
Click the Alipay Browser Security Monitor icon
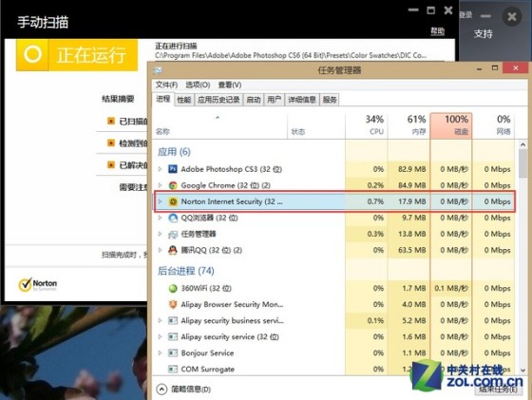pos(173,304)
